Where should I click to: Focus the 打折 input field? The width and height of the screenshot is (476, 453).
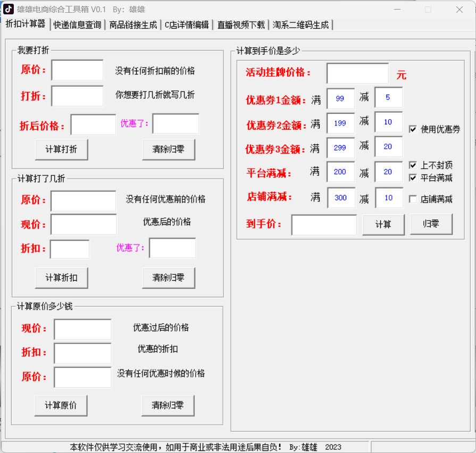coord(78,96)
